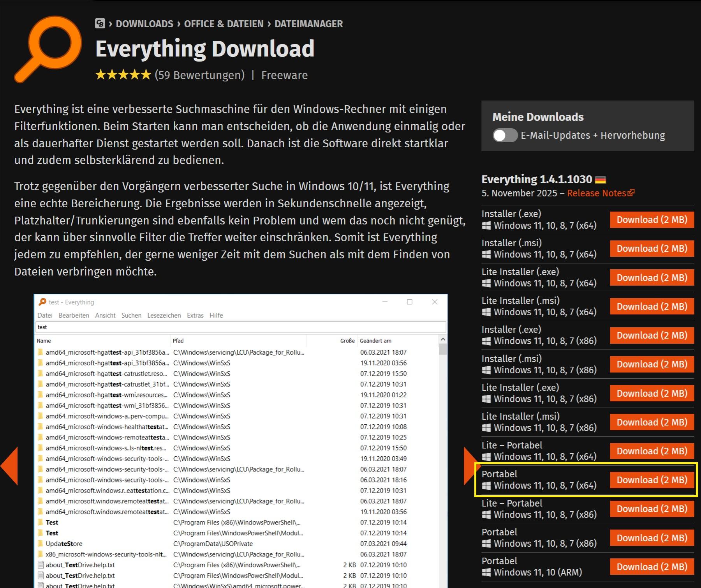Download the Lite – Portabel x64 version
The width and height of the screenshot is (701, 588).
click(x=652, y=451)
